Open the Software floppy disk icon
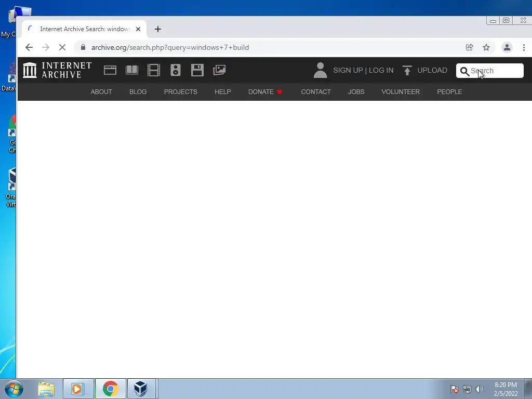Viewport: 532px width, 399px height. [x=197, y=70]
